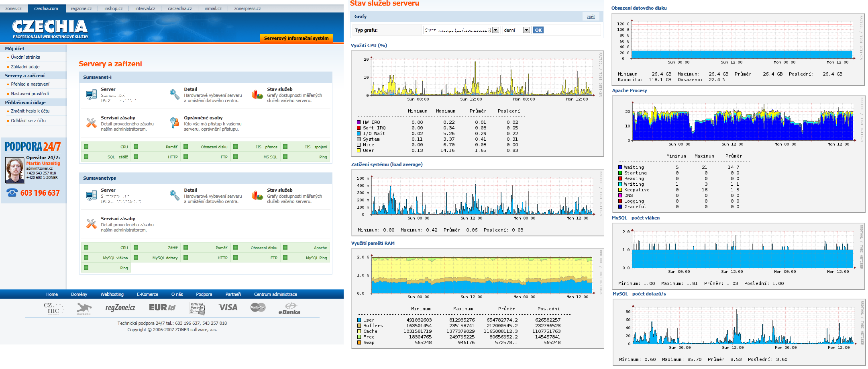This screenshot has width=868, height=369.
Task: Click Webhosting in bottom navigation
Action: [x=112, y=294]
